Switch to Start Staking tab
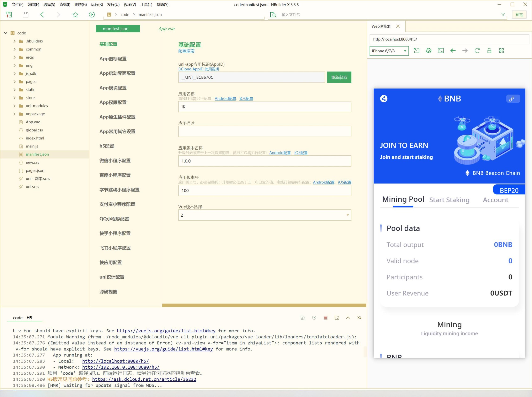The image size is (532, 397). pos(450,200)
